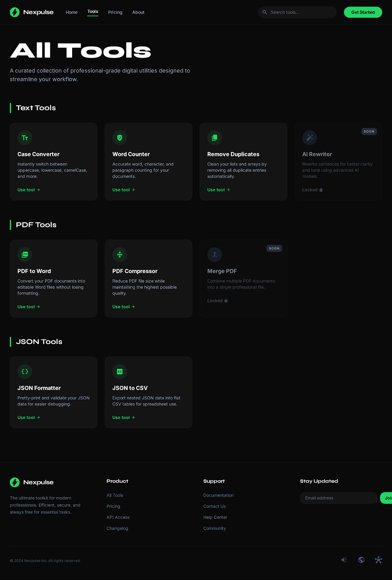Click the arrow beside Case Converter Use tool
The width and height of the screenshot is (392, 580).
coord(38,190)
